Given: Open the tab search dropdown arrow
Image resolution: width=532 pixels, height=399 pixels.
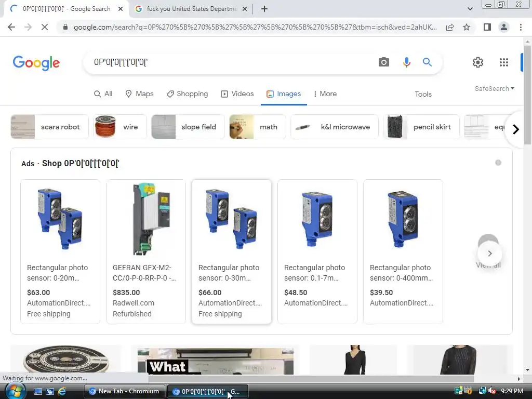Looking at the screenshot, I should 470,9.
